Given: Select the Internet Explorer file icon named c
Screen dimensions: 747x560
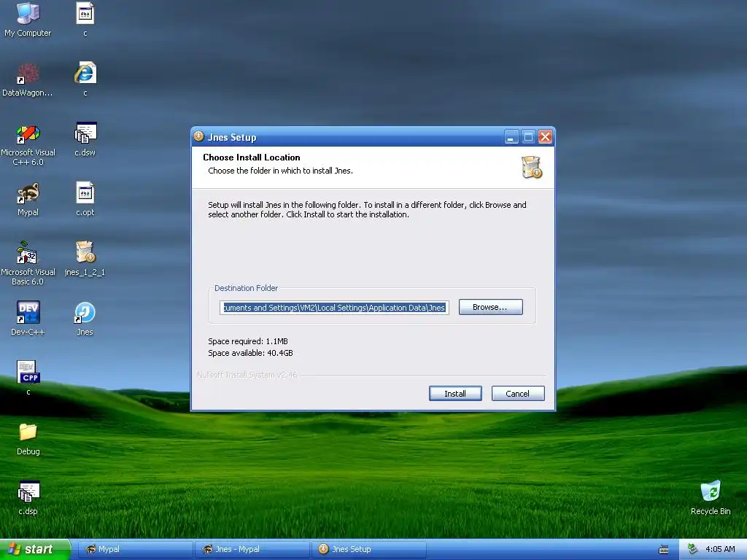Looking at the screenshot, I should [x=85, y=79].
